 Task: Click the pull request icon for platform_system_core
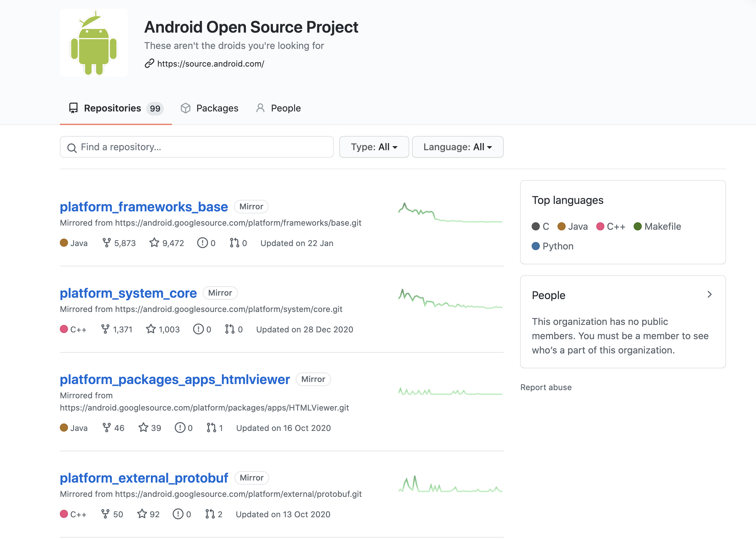(x=230, y=329)
